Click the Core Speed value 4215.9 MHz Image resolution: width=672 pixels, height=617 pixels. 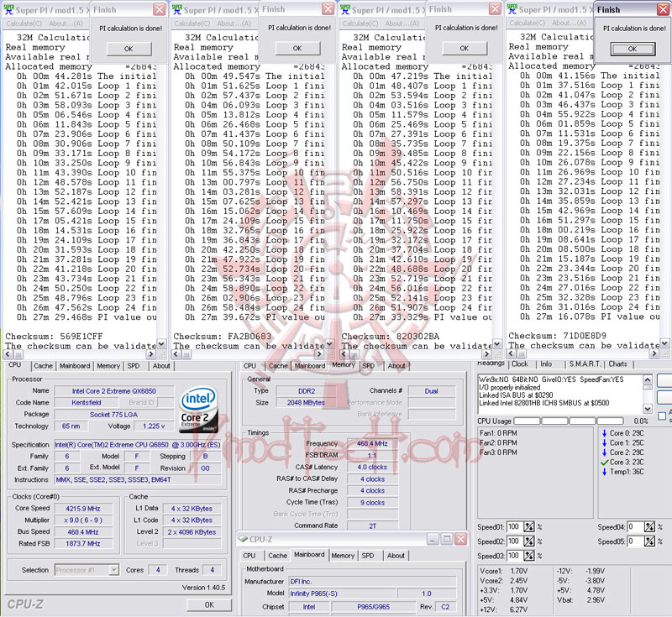pyautogui.click(x=83, y=509)
